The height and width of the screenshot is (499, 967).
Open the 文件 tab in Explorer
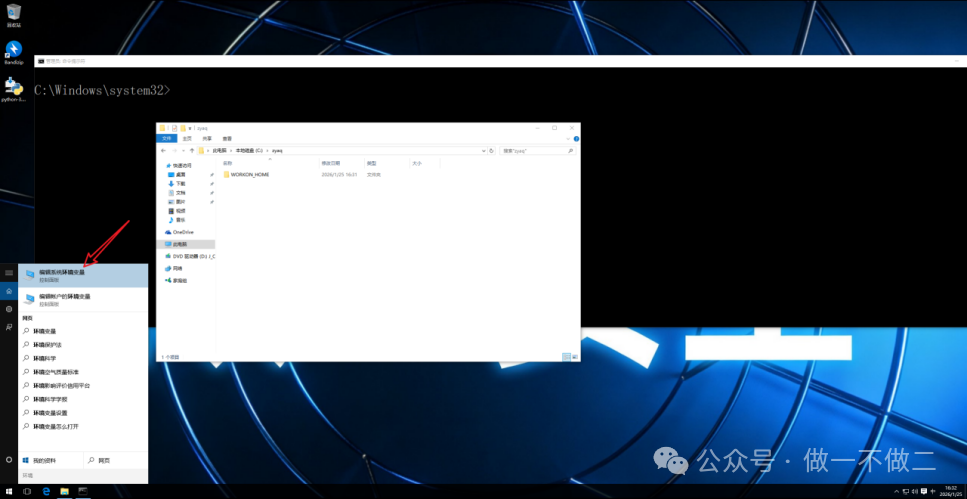point(167,139)
